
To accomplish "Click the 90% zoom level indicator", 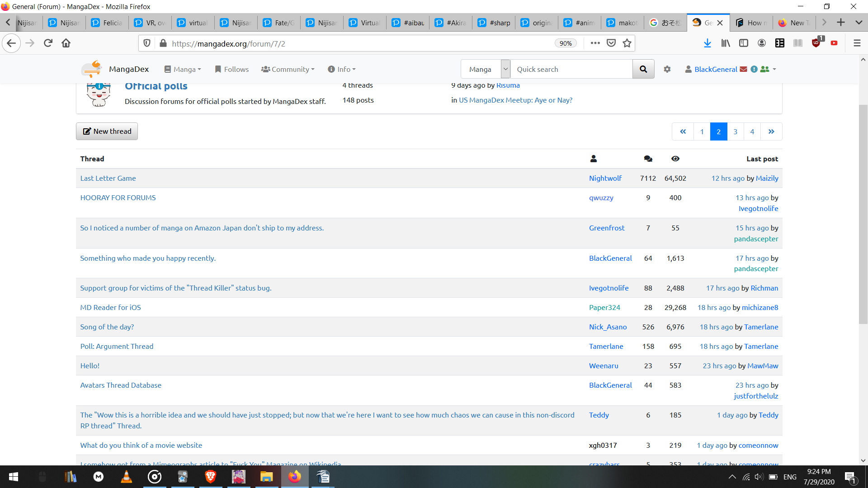I will (x=566, y=43).
